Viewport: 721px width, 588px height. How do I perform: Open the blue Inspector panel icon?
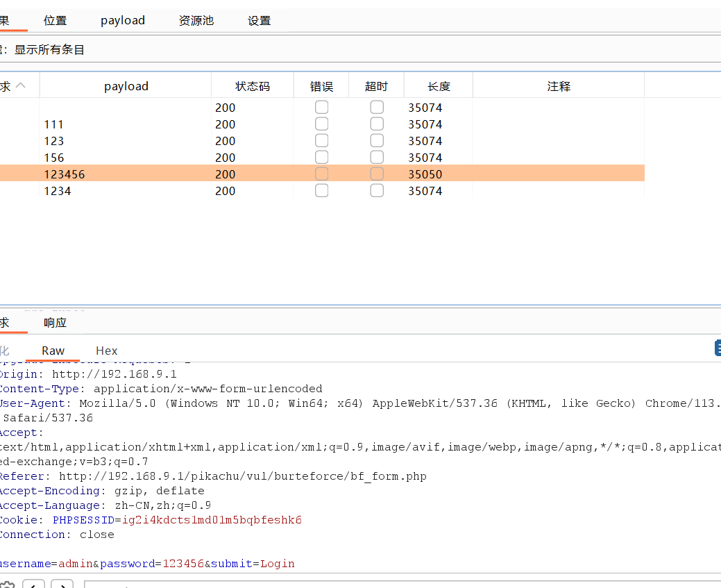717,348
